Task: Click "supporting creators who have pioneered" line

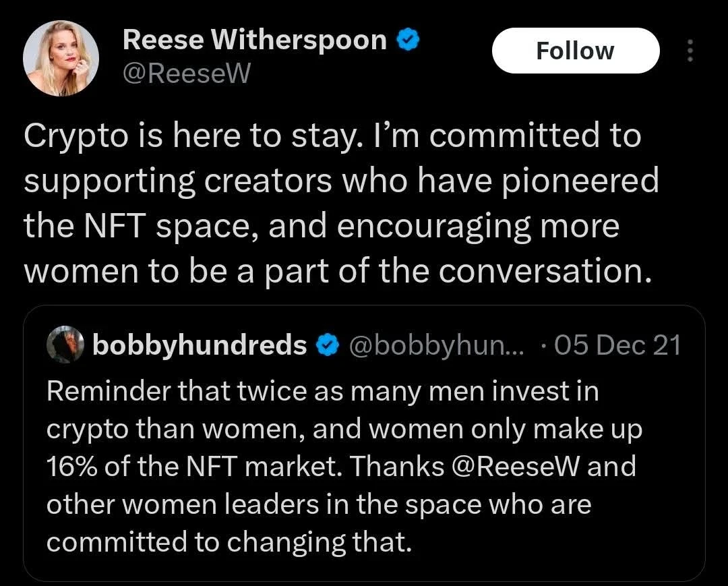Action: 341,181
